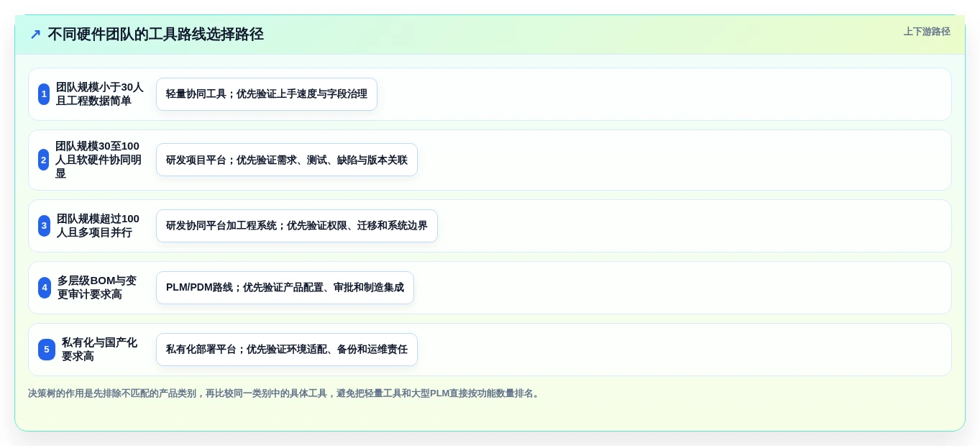Open the PLM/PDM路线 recommendation box
The width and height of the screenshot is (980, 446).
point(285,288)
